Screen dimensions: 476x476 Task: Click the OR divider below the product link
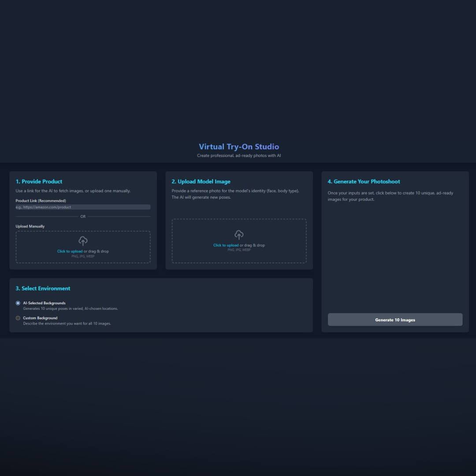coord(83,216)
